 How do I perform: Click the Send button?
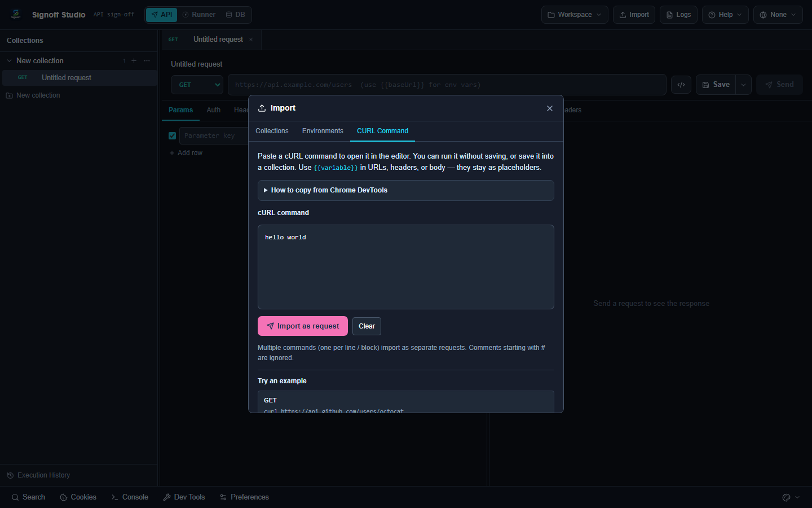pyautogui.click(x=779, y=85)
